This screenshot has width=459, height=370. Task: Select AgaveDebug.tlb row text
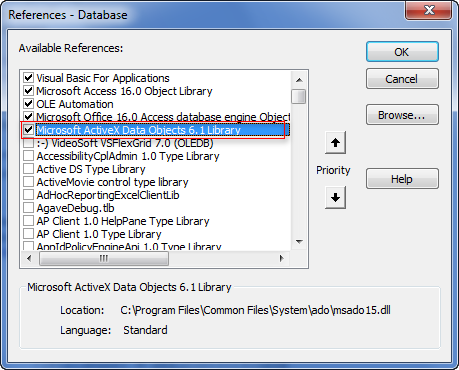(x=75, y=208)
